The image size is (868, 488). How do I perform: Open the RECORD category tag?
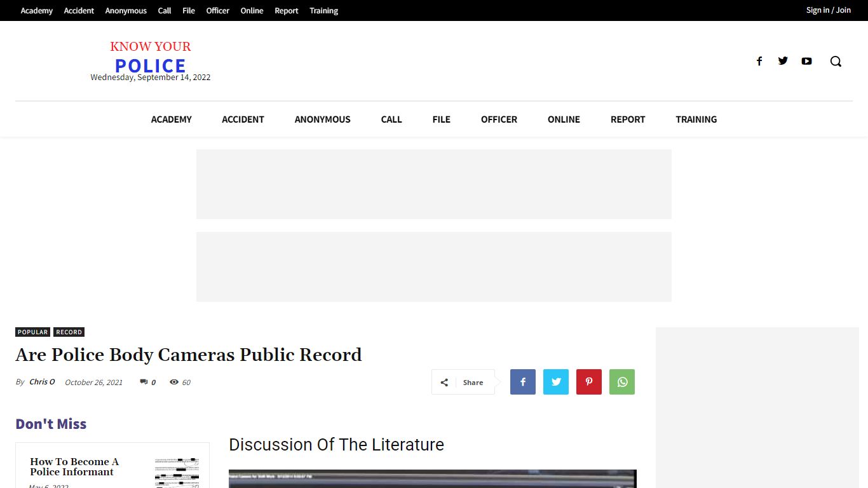point(69,332)
